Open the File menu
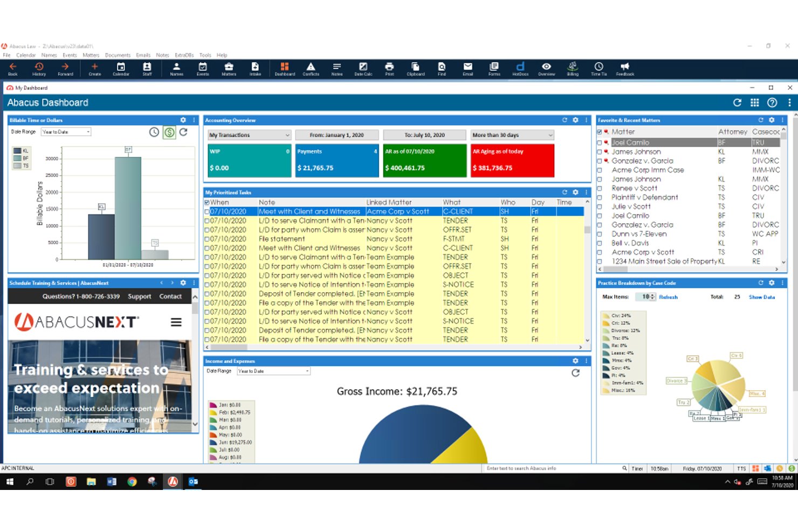Screen dimensions: 798x532 6,55
